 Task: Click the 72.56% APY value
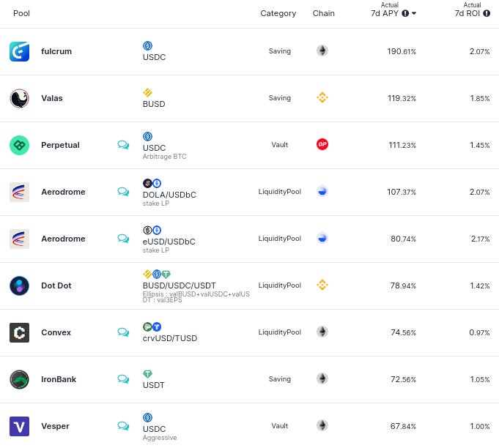point(403,379)
